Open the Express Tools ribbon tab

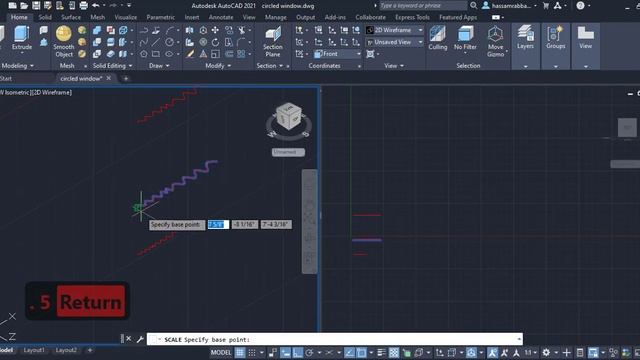pyautogui.click(x=412, y=17)
